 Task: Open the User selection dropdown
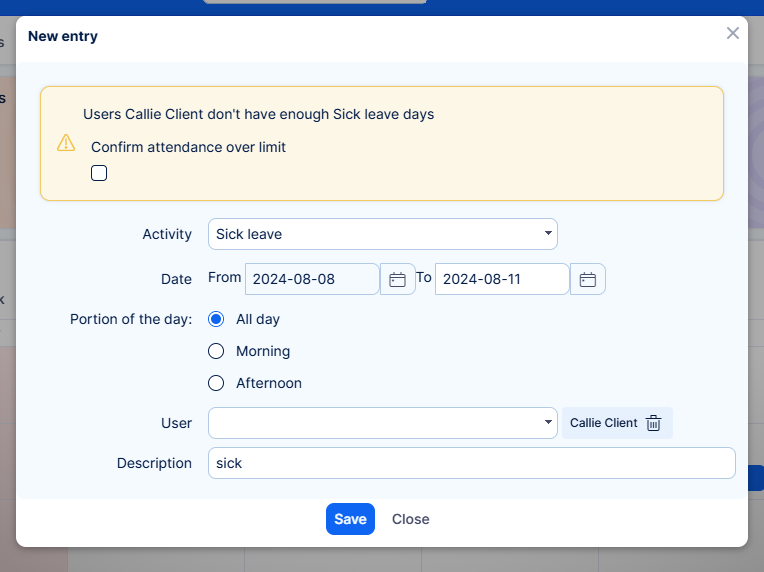(382, 423)
